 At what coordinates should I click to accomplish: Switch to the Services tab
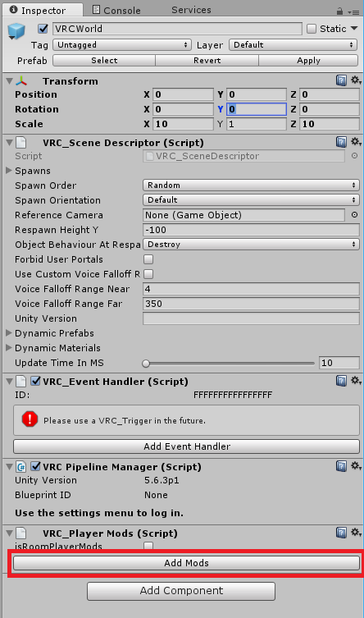pyautogui.click(x=191, y=10)
